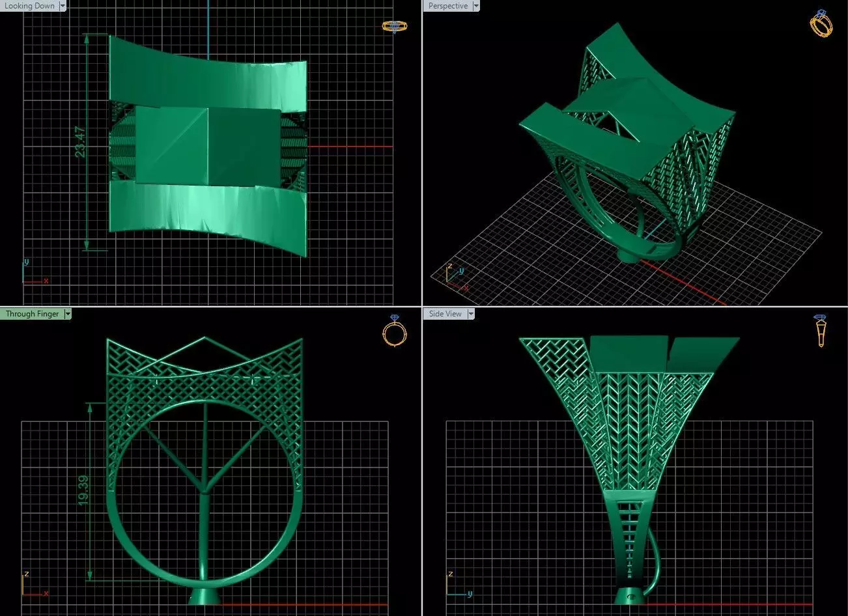This screenshot has height=616, width=848.
Task: Select the 23.47 dimension text
Action: point(80,142)
